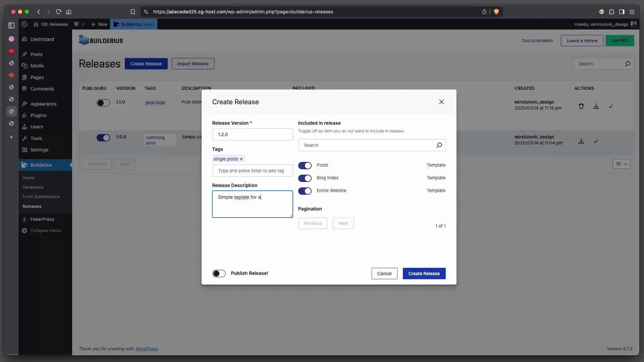Open the New content menu in admin bar
This screenshot has height=362, width=644.
[x=99, y=24]
